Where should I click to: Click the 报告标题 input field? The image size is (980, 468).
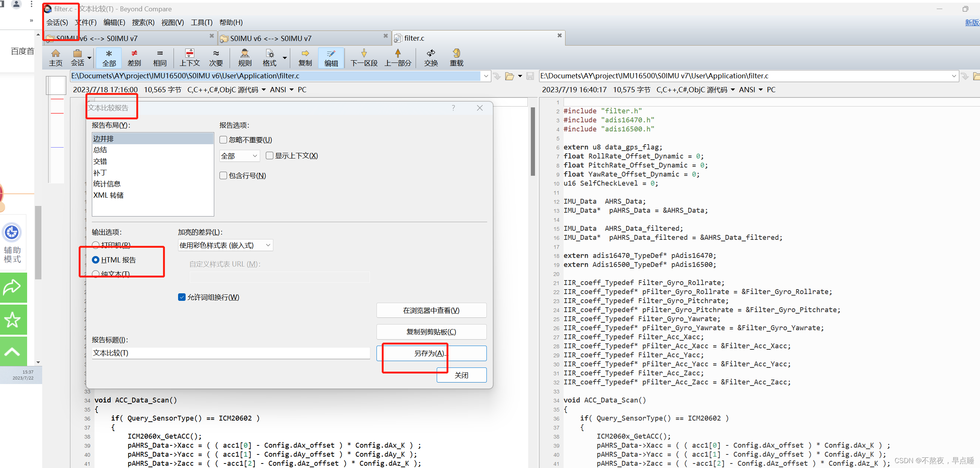tap(231, 353)
